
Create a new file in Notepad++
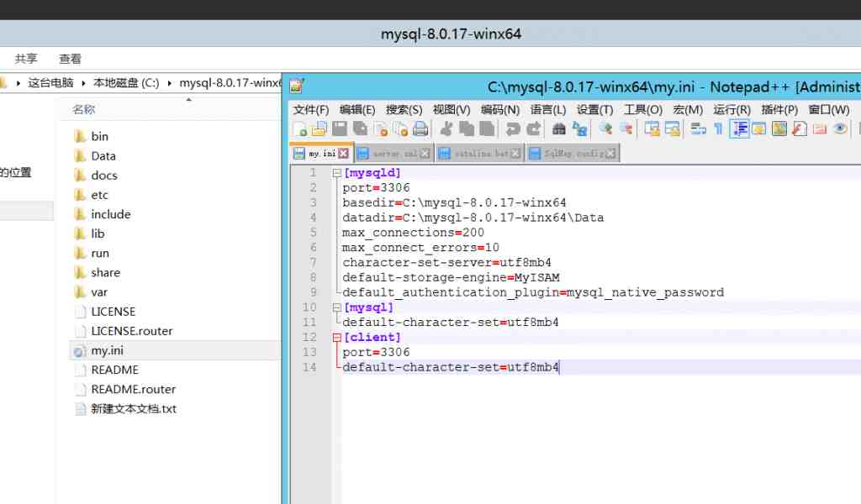(x=300, y=129)
